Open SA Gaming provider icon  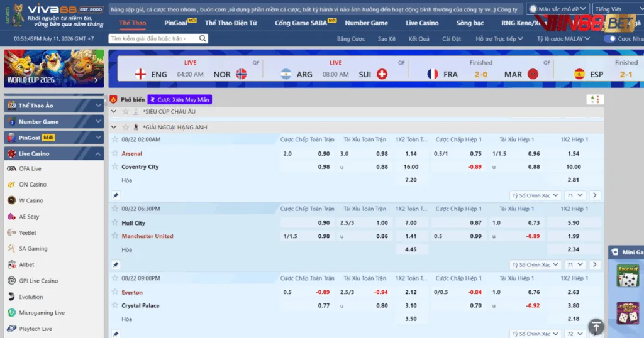click(11, 249)
